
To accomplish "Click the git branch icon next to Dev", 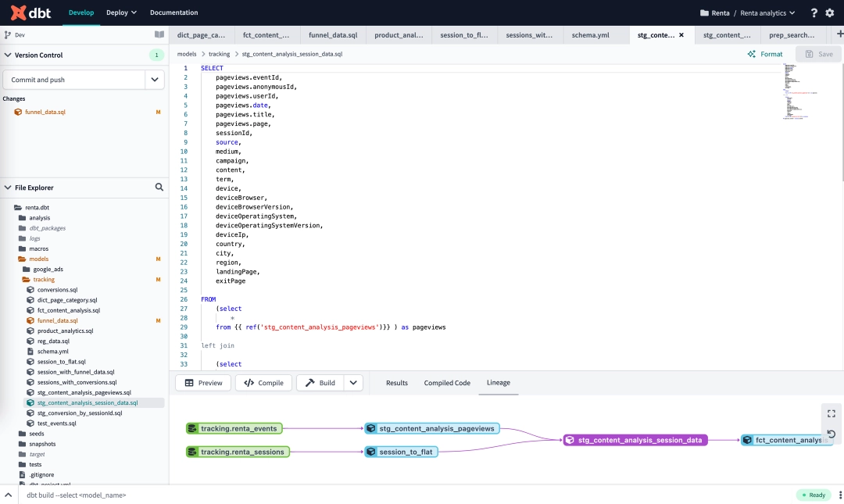I will click(x=7, y=34).
